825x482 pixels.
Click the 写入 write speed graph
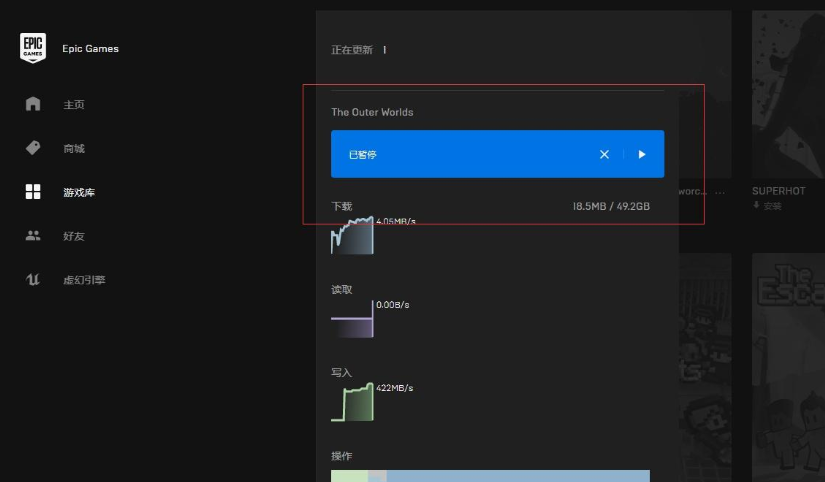click(352, 402)
